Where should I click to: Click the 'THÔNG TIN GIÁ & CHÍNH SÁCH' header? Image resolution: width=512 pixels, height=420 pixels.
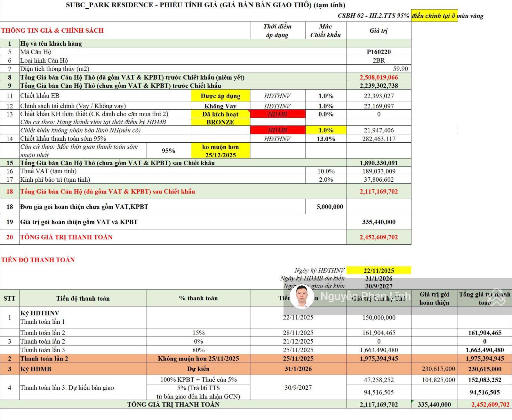click(52, 31)
